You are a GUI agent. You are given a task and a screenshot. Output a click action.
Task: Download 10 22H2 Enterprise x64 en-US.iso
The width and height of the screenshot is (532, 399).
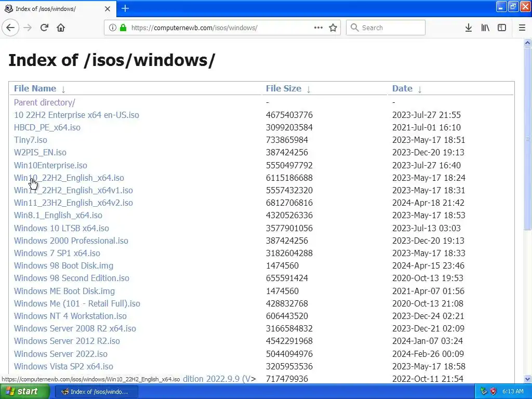tap(76, 115)
